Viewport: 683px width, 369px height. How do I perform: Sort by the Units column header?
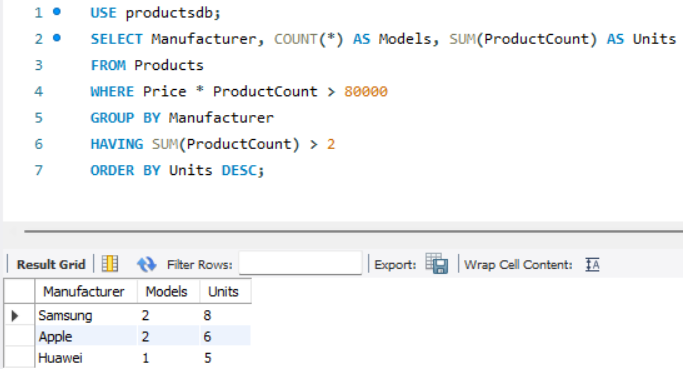tap(225, 291)
